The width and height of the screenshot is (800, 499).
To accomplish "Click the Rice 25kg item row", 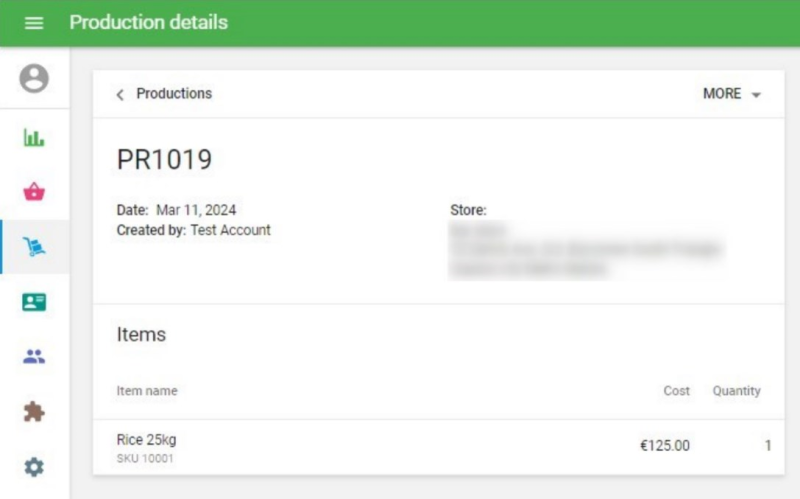I will pos(146,440).
